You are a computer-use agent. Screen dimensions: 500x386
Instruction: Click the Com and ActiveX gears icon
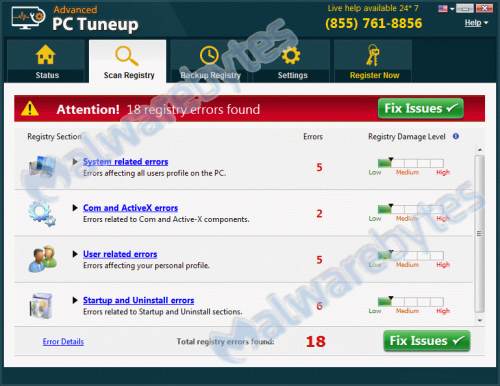[42, 213]
